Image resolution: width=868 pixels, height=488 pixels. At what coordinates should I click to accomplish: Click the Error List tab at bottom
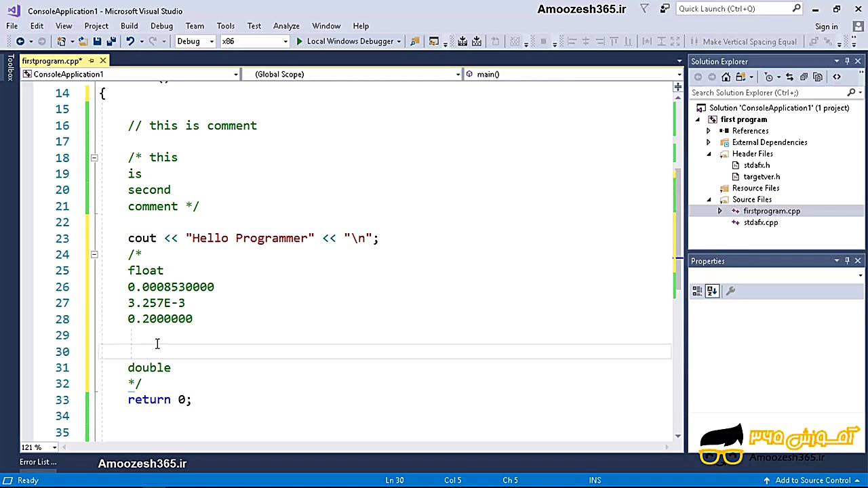coord(38,462)
